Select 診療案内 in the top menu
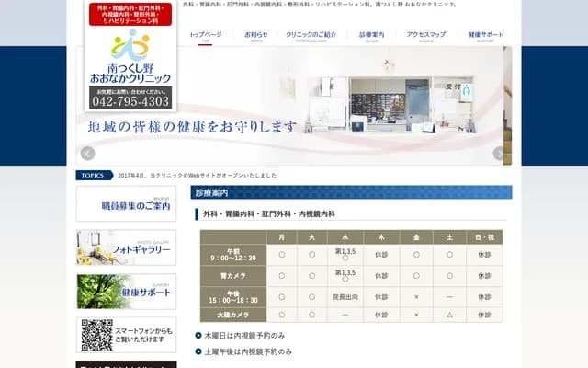This screenshot has height=368, width=588. (x=372, y=37)
